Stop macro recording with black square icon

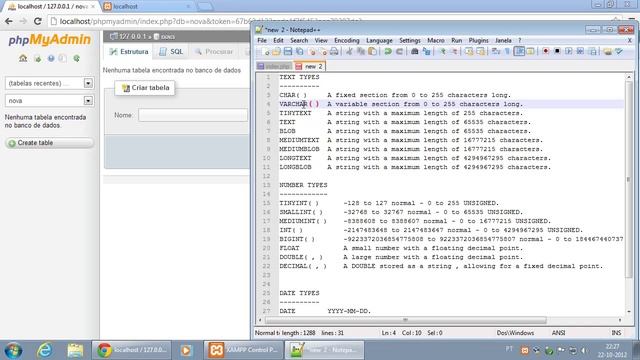[x=557, y=51]
